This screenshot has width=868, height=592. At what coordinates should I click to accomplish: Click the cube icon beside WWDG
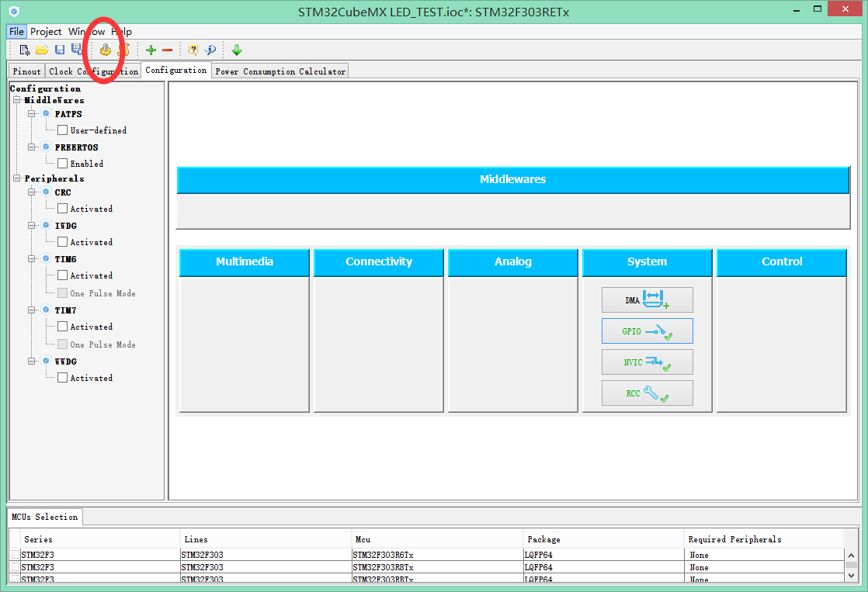pos(46,361)
